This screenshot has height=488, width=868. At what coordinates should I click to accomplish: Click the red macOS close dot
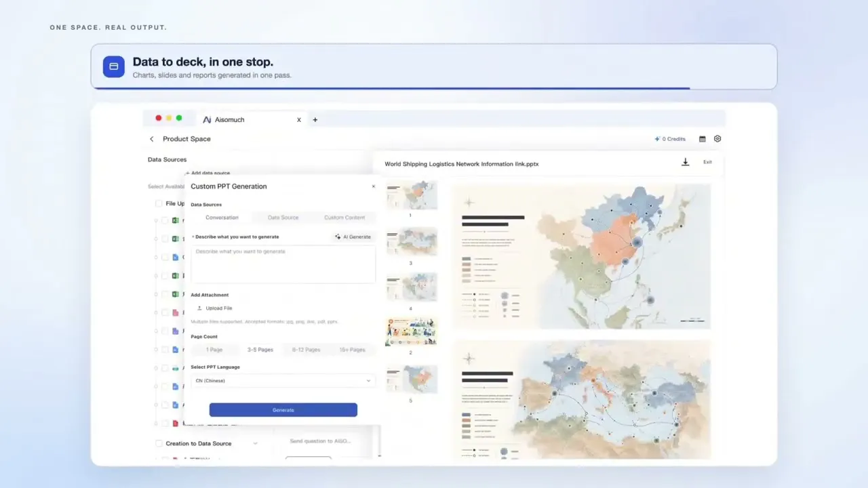[x=159, y=118]
